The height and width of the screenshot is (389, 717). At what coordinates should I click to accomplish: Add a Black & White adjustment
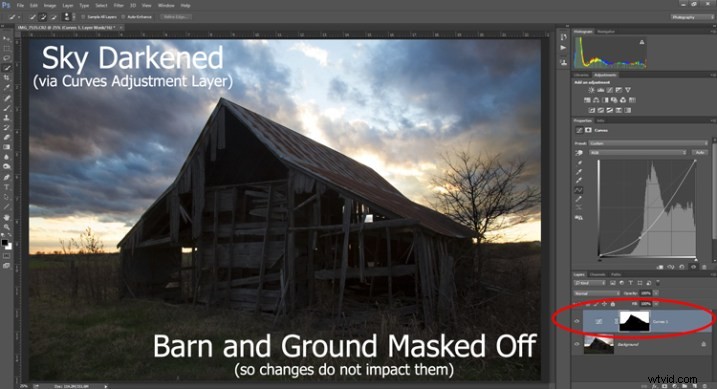pos(605,100)
